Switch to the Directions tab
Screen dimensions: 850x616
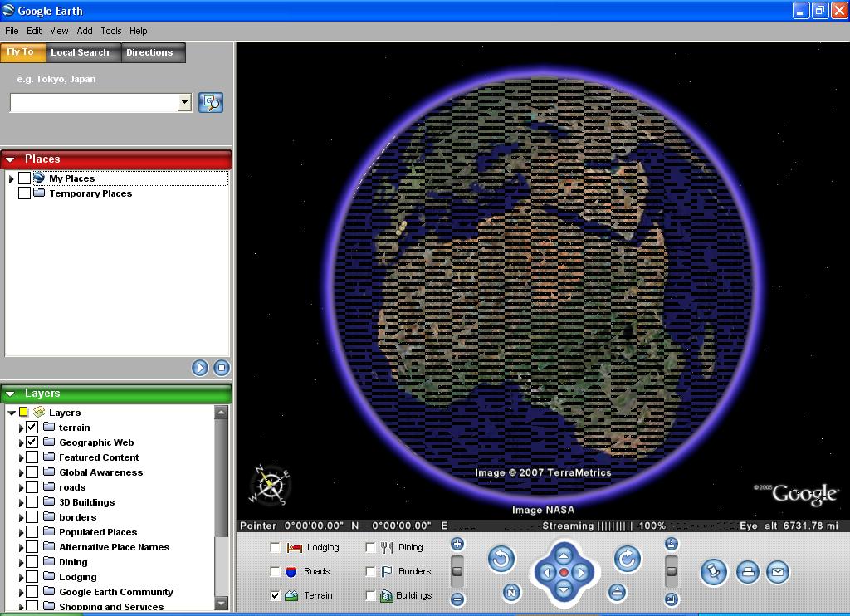tap(154, 52)
